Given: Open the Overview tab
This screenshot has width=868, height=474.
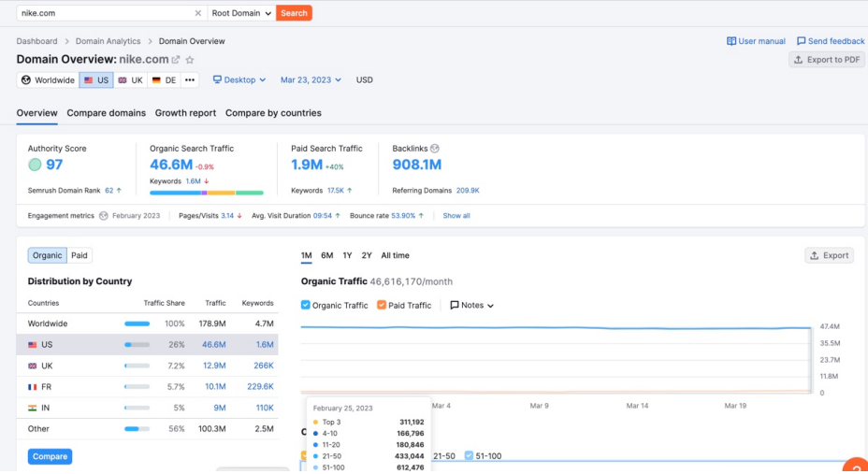Looking at the screenshot, I should [37, 113].
